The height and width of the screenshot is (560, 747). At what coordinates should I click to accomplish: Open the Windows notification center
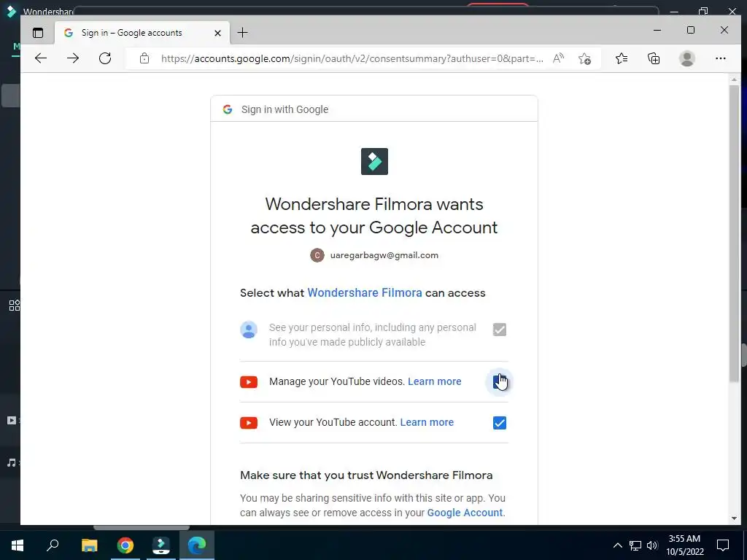coord(723,545)
